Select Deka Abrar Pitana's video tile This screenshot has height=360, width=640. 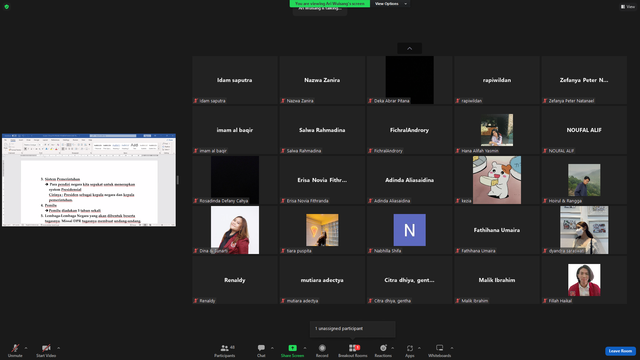[409, 80]
